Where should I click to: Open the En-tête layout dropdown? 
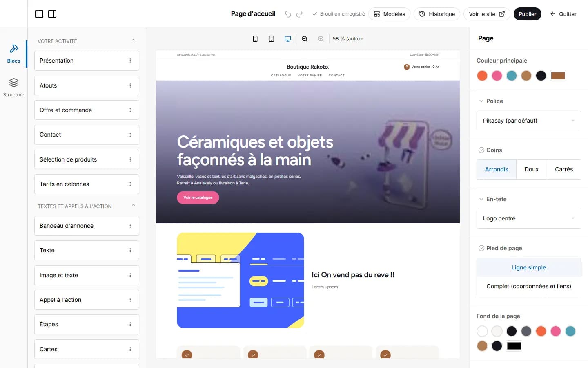click(x=529, y=218)
